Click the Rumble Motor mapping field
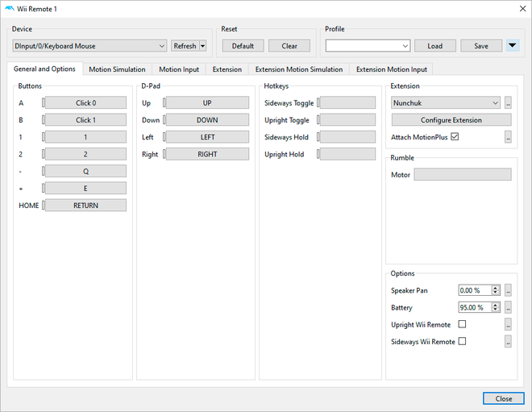This screenshot has width=532, height=412. click(463, 174)
